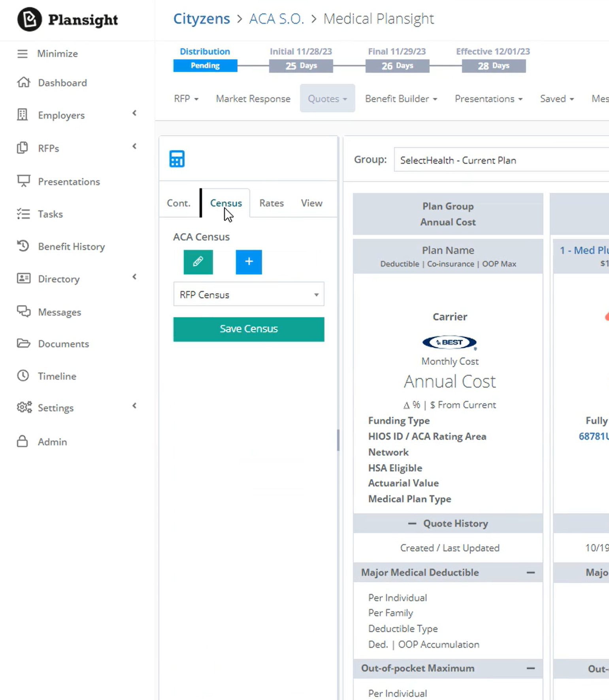Click the blue plus add census button
Viewport: 609px width, 700px height.
(x=249, y=262)
